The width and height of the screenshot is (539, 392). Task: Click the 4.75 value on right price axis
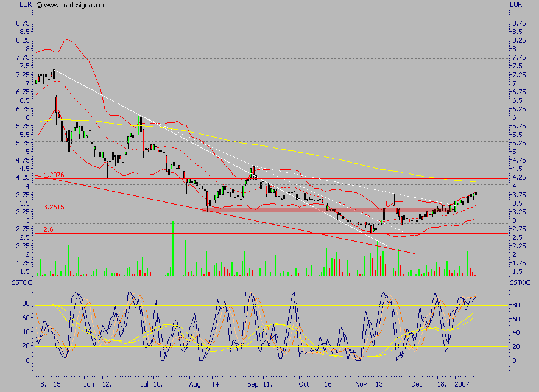click(x=519, y=160)
